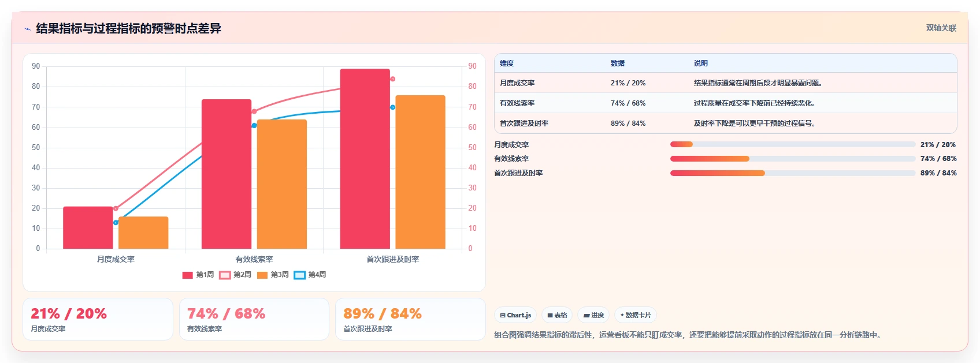The width and height of the screenshot is (980, 363).
Task: Click the 双轴关联 badge in the header
Action: [x=941, y=28]
